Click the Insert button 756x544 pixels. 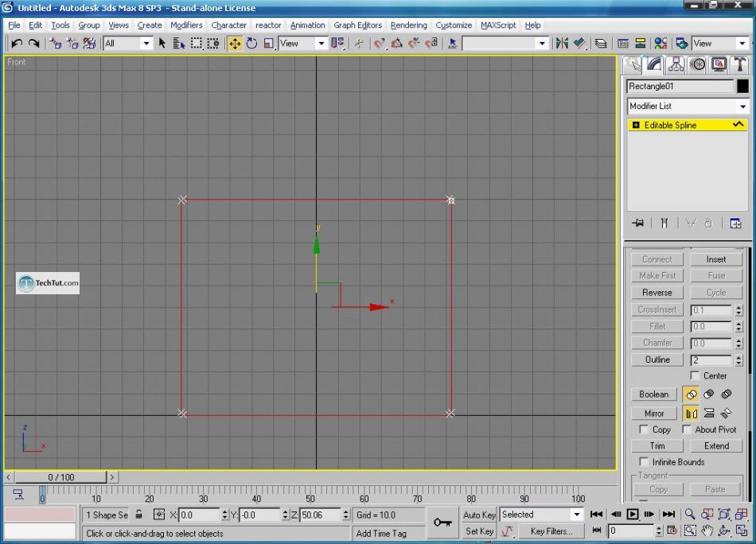point(716,259)
